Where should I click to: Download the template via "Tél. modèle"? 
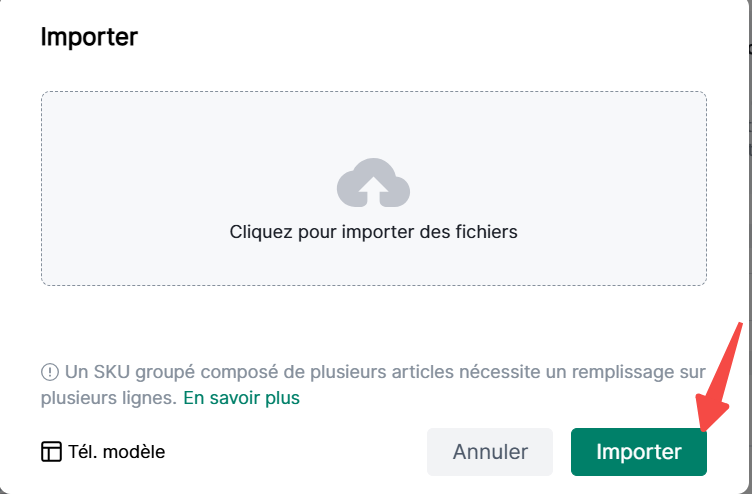pos(103,452)
